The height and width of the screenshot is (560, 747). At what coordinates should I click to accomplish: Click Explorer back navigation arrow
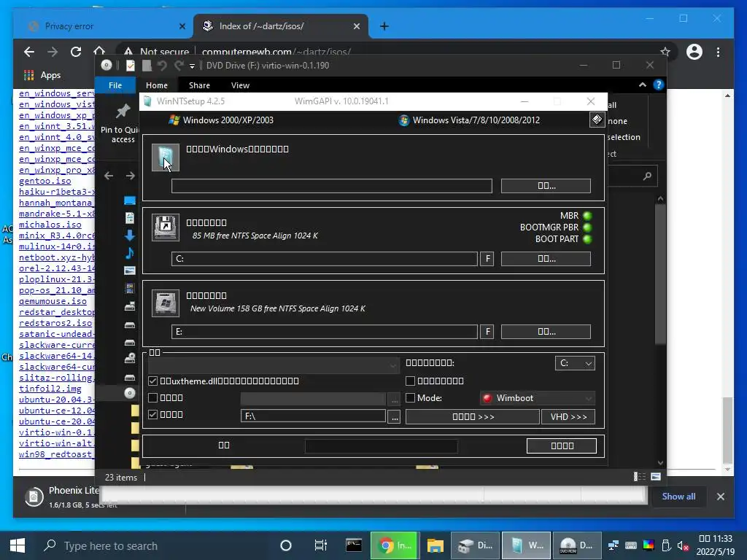(x=109, y=176)
